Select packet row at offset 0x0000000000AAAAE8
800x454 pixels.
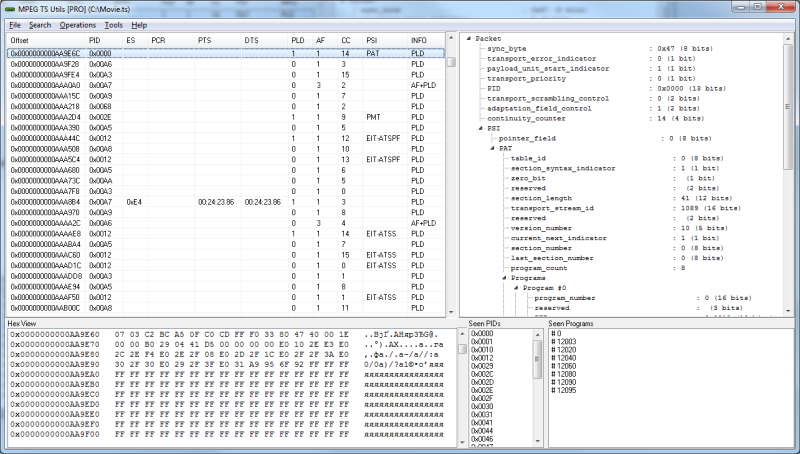click(226, 234)
